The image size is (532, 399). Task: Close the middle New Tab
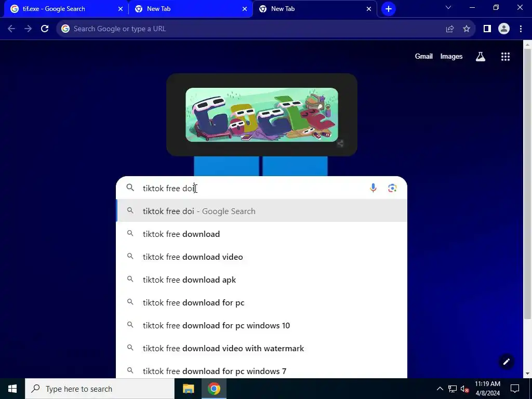point(245,9)
